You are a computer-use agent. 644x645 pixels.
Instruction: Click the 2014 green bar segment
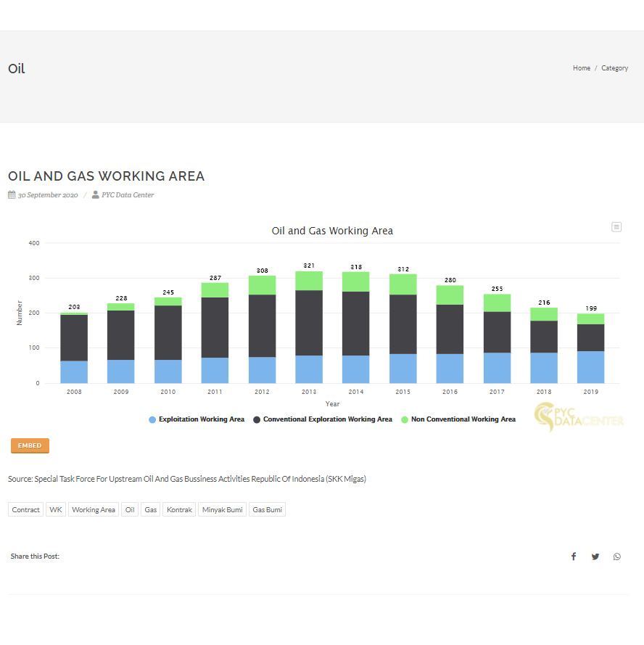355,282
